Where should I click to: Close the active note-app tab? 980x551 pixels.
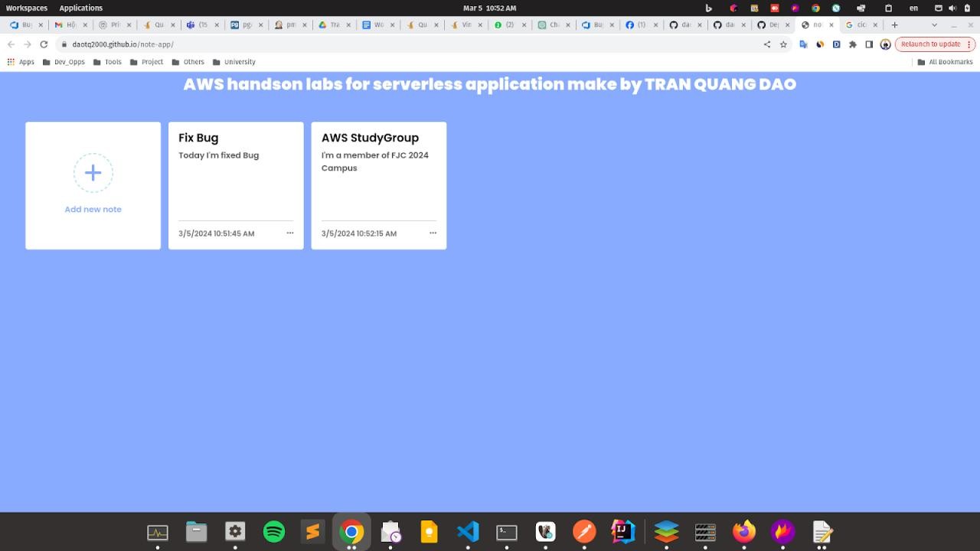831,24
